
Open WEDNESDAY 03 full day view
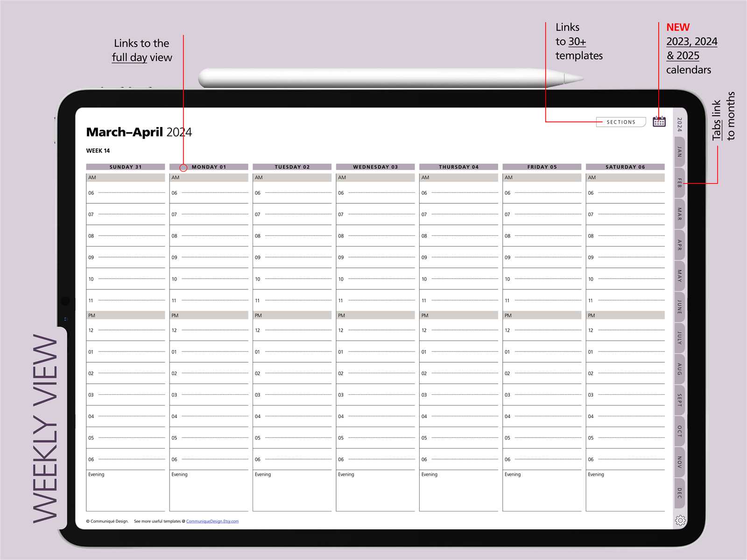click(x=375, y=167)
